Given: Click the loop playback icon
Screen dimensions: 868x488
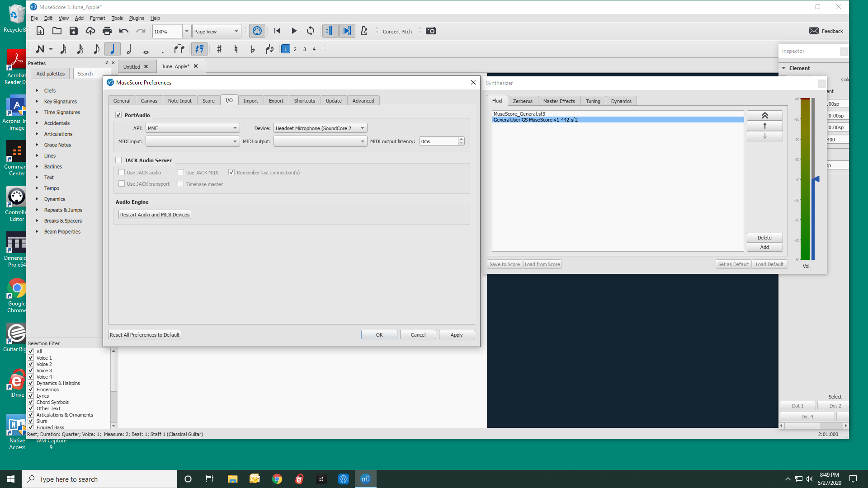Looking at the screenshot, I should (x=311, y=31).
